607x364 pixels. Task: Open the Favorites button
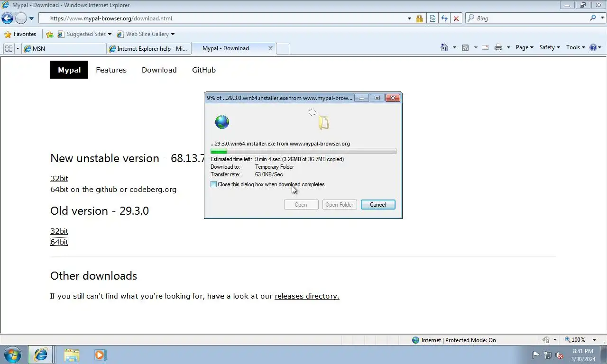tap(20, 34)
